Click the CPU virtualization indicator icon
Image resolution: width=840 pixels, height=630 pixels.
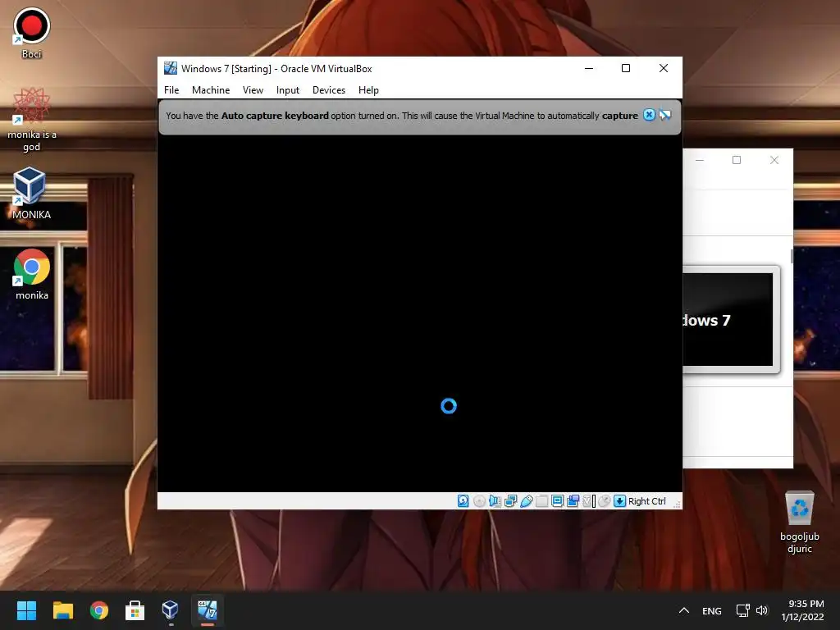click(589, 501)
